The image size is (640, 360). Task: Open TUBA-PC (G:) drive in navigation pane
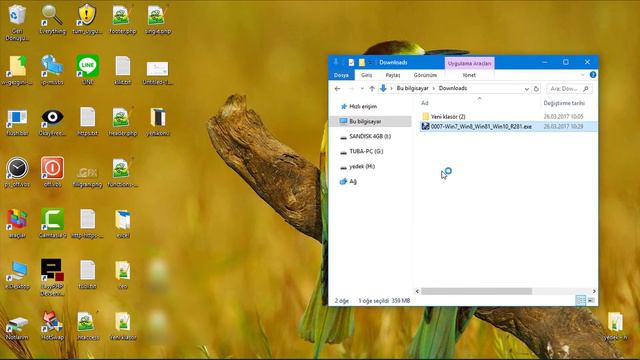[x=366, y=151]
